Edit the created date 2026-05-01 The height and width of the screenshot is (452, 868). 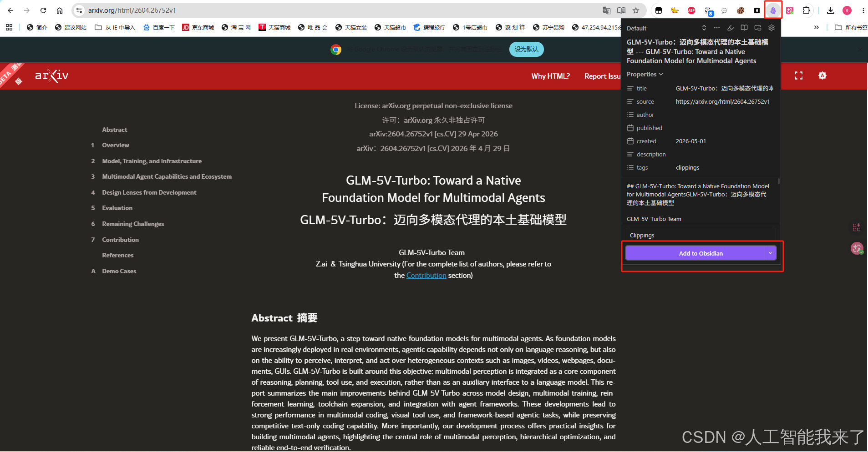[691, 141]
